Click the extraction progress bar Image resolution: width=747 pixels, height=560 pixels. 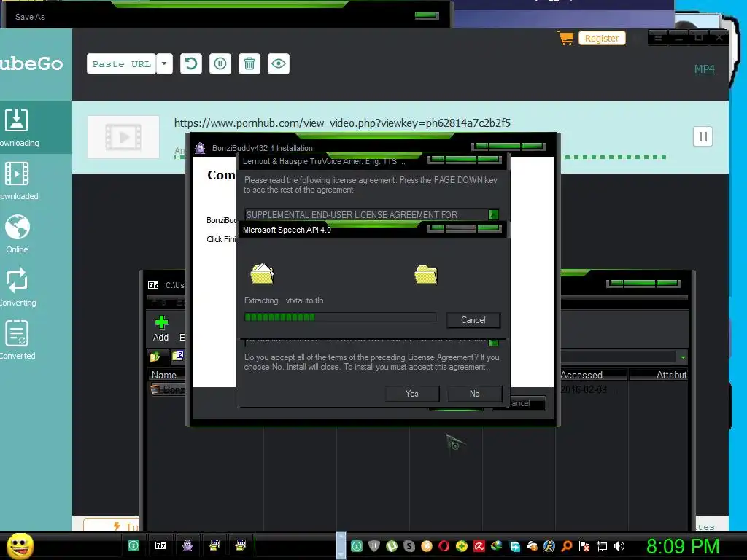(340, 317)
